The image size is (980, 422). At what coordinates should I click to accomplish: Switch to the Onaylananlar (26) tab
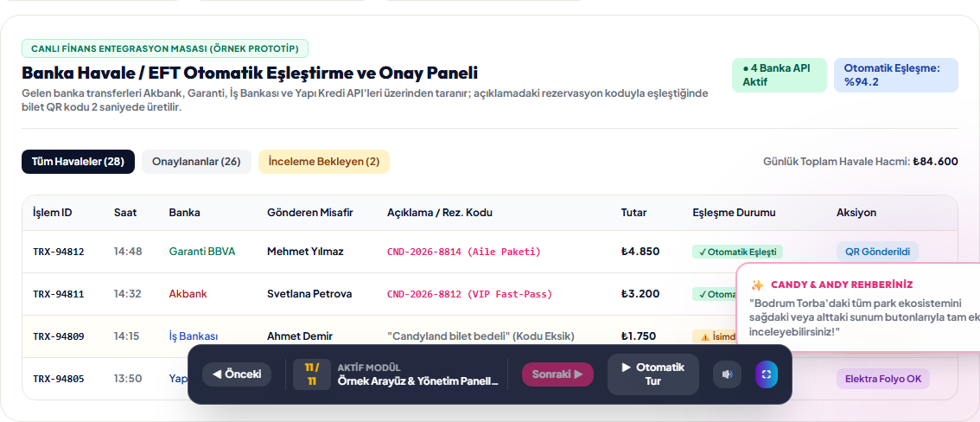pos(196,162)
